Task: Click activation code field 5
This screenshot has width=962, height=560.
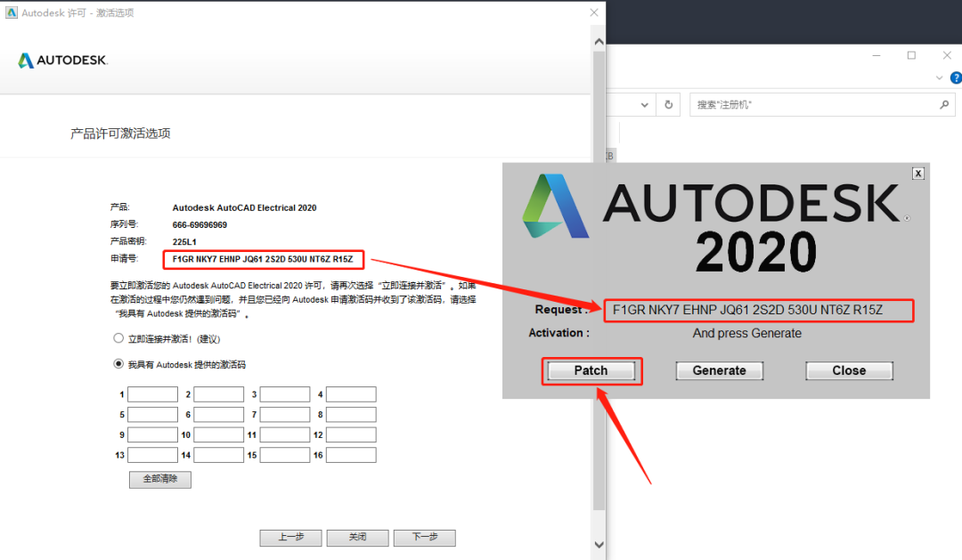Action: coord(153,415)
